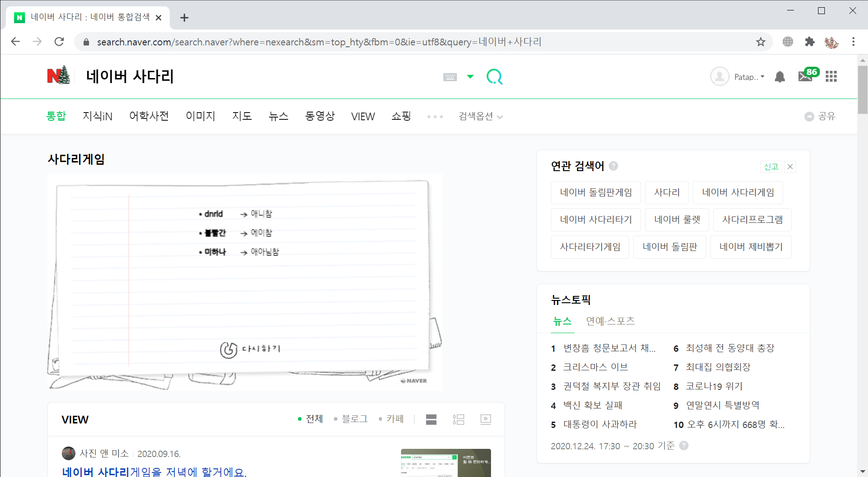Open news topic 권덕철 복지부 장관 취임

[612, 386]
